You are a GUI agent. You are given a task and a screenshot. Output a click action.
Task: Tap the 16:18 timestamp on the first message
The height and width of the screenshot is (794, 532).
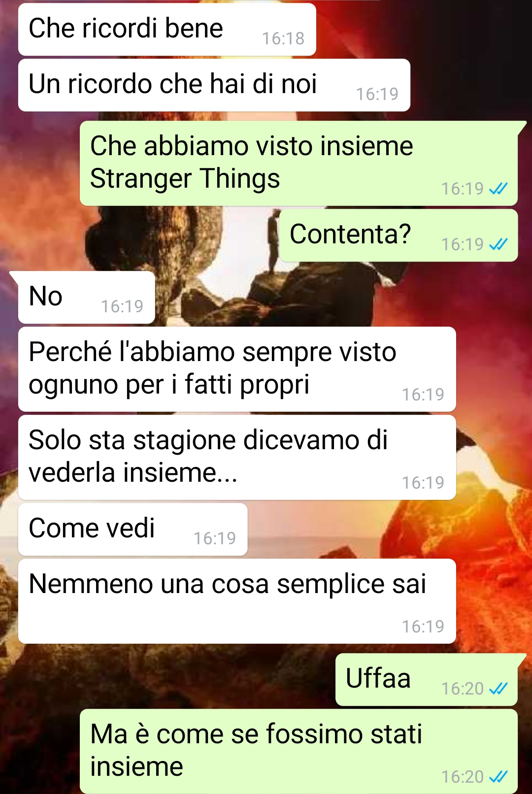[x=283, y=38]
